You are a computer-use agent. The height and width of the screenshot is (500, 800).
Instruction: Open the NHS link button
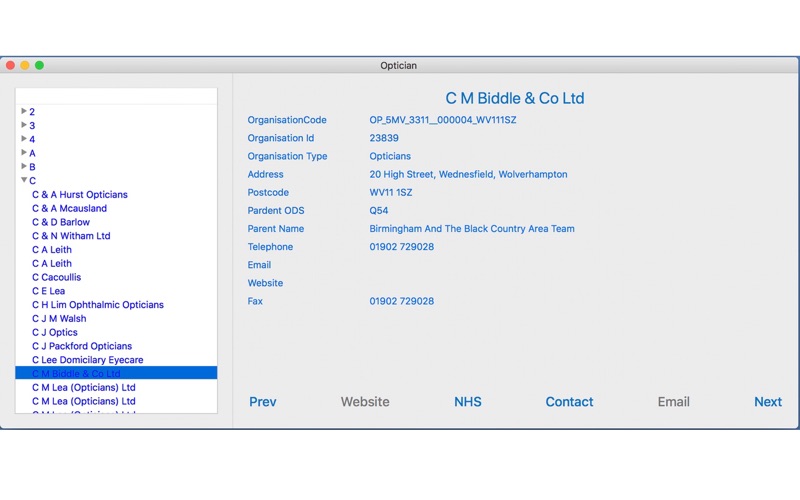point(467,402)
